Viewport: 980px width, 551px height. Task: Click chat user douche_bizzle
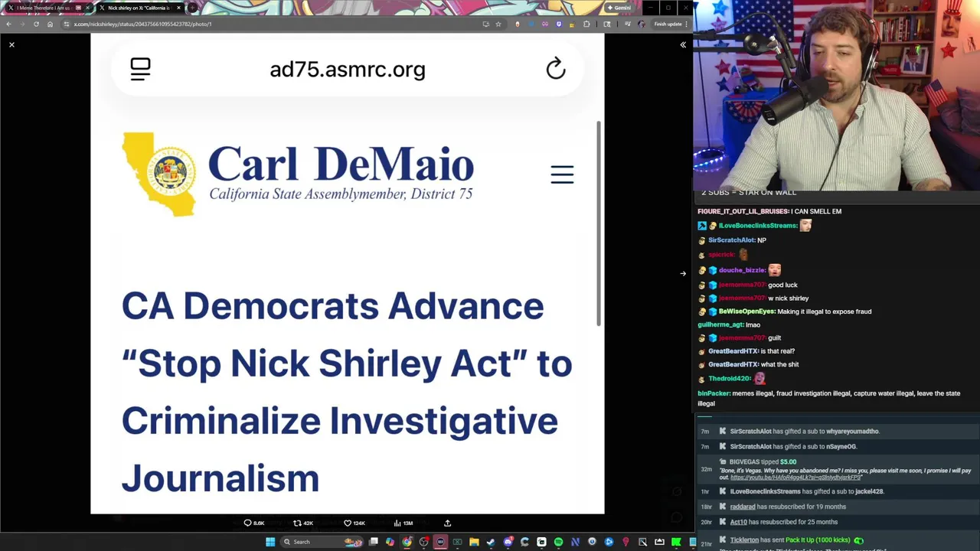pyautogui.click(x=742, y=270)
